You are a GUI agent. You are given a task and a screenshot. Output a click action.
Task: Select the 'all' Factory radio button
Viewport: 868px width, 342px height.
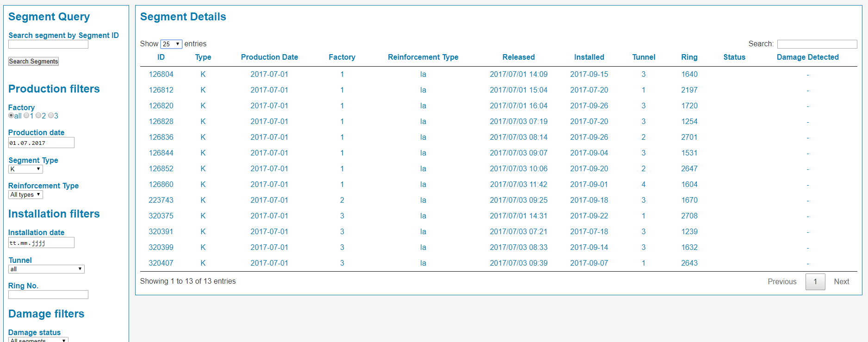pos(11,116)
